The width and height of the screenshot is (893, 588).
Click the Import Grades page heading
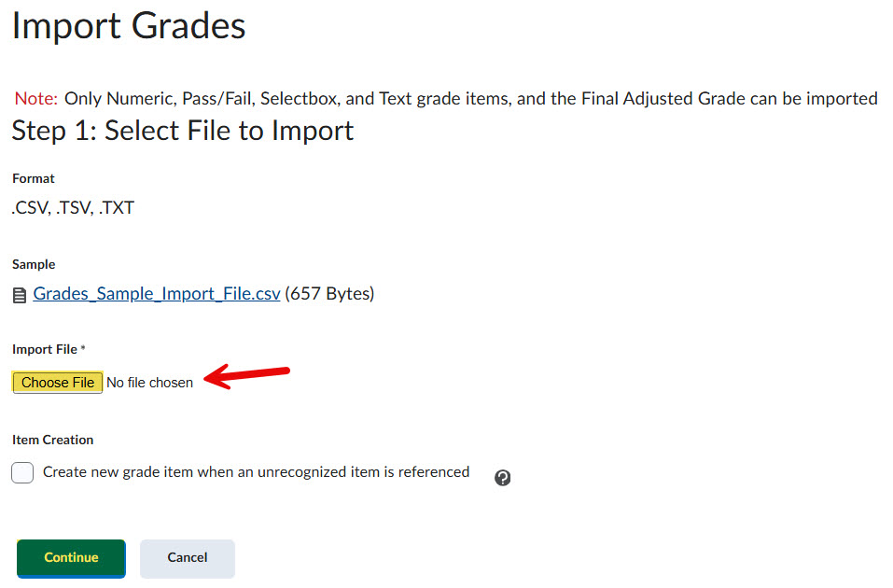click(129, 25)
